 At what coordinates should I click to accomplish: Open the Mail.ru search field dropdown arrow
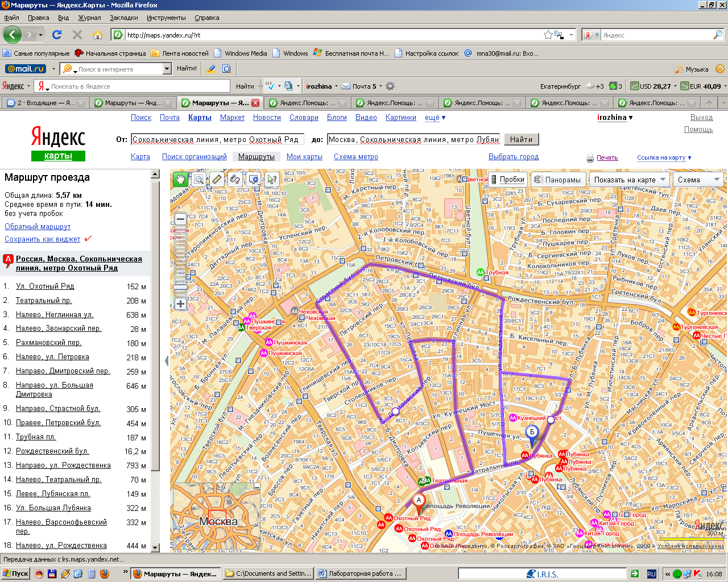point(167,69)
